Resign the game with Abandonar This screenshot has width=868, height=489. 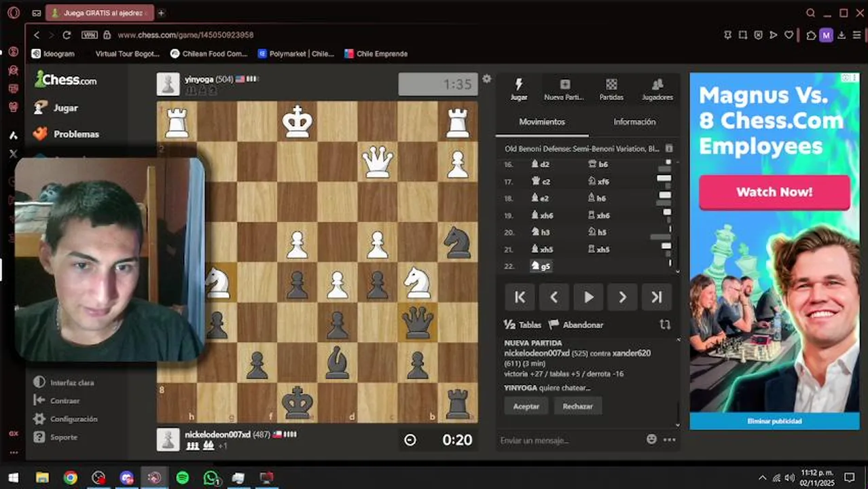575,325
